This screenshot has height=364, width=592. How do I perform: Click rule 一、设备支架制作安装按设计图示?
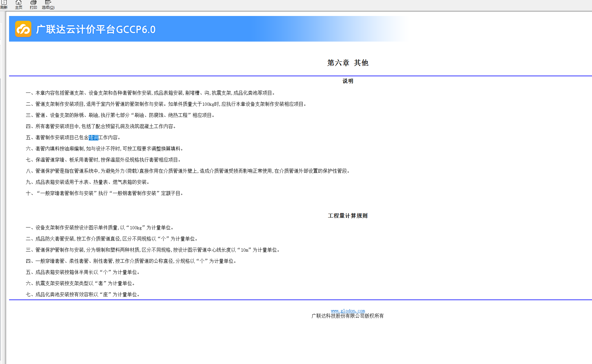tap(100, 228)
